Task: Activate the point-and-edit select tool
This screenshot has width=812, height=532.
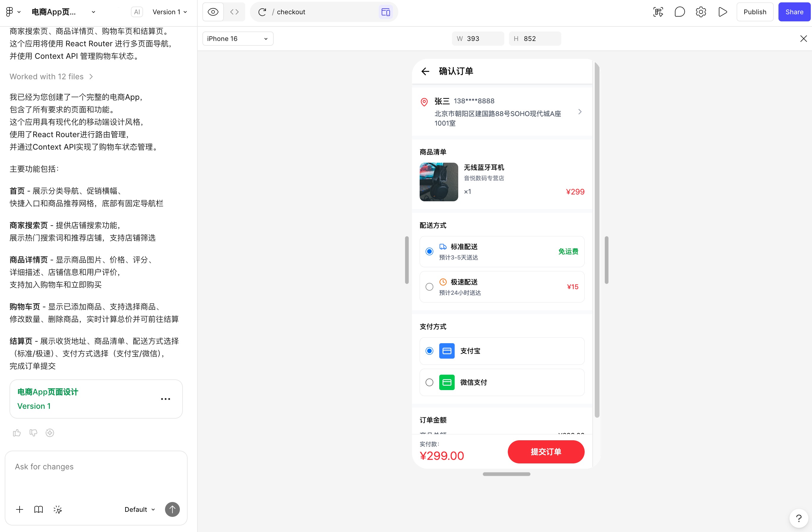Action: point(658,12)
